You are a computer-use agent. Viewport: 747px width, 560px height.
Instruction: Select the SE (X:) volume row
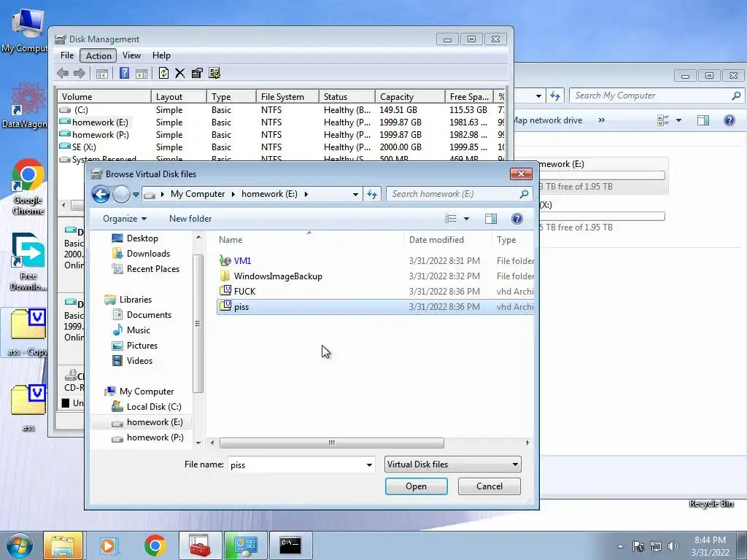[x=281, y=147]
